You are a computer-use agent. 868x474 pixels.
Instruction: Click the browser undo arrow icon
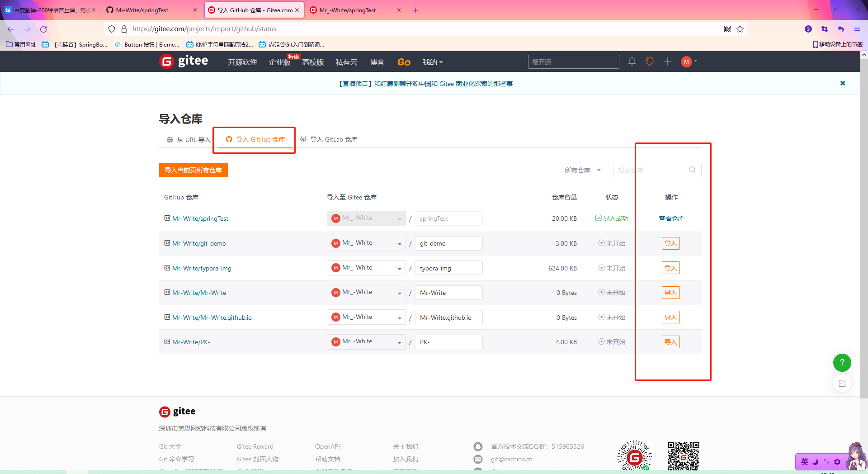(841, 29)
